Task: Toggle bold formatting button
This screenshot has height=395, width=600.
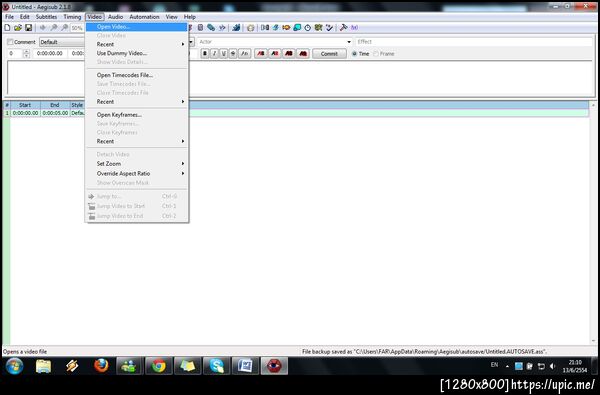Action: point(205,54)
